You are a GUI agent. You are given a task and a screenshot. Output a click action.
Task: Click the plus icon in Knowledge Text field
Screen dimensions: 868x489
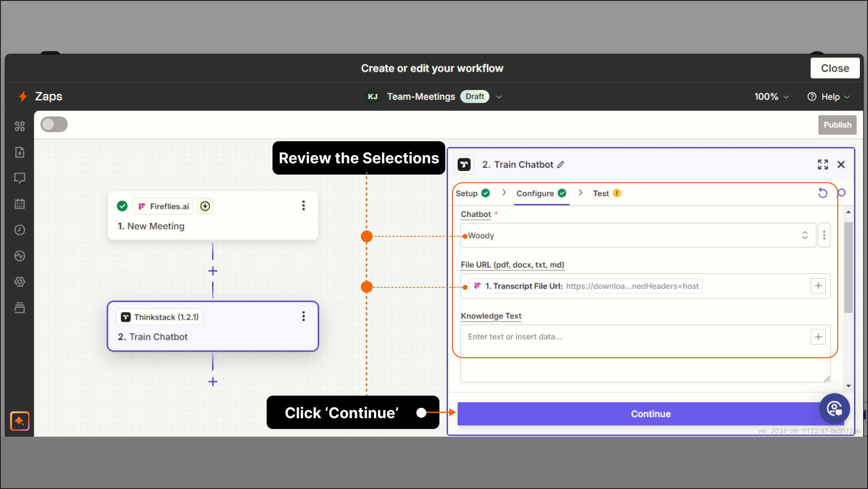coord(818,337)
